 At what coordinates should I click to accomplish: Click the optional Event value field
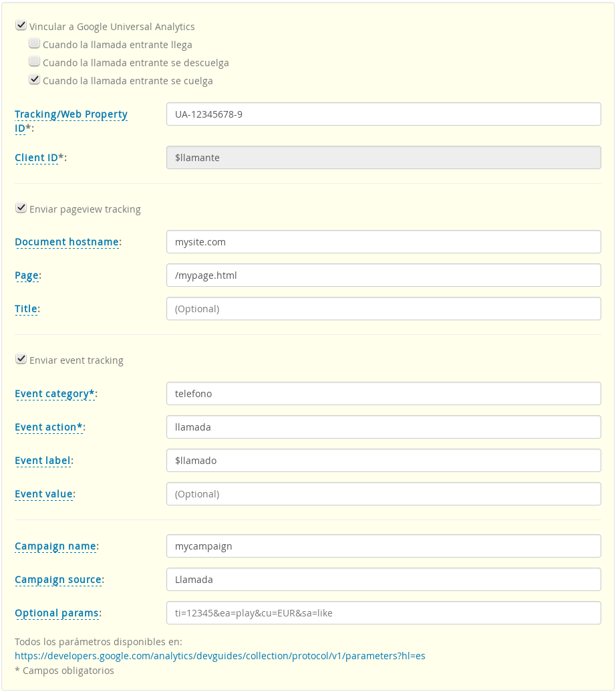coord(383,494)
